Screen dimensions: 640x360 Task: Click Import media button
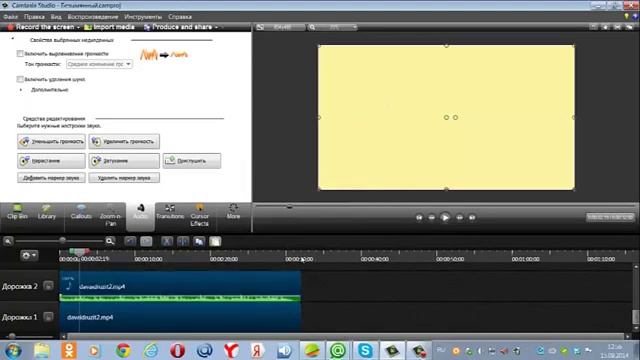pos(109,27)
